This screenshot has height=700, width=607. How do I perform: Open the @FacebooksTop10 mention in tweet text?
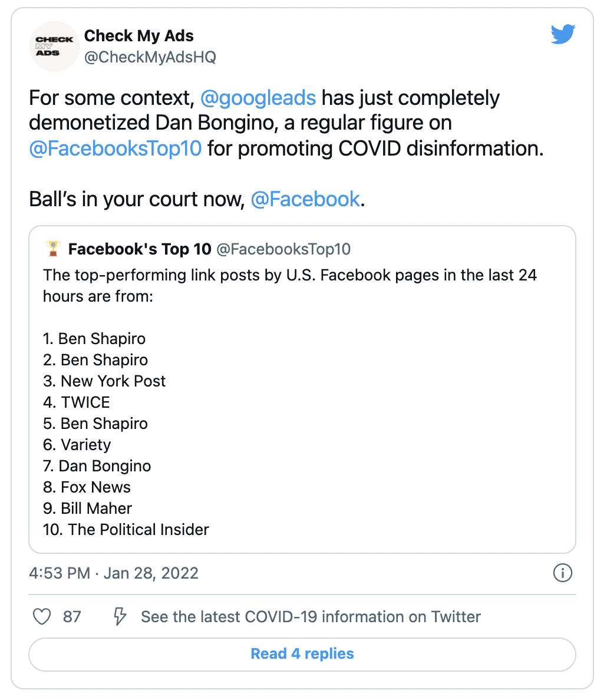(116, 148)
